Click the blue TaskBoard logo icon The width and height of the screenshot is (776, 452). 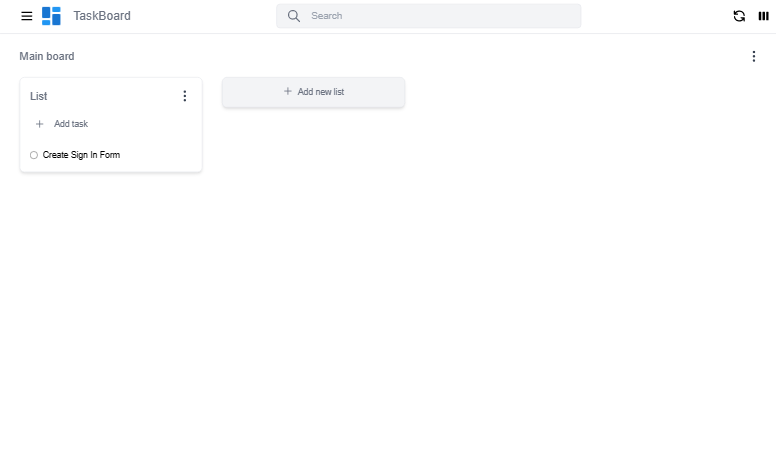tap(51, 16)
